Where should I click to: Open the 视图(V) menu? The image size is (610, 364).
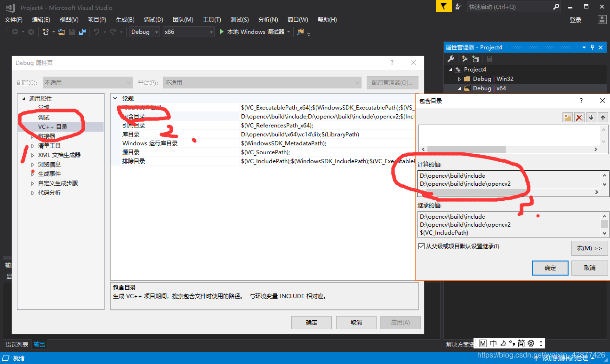69,20
